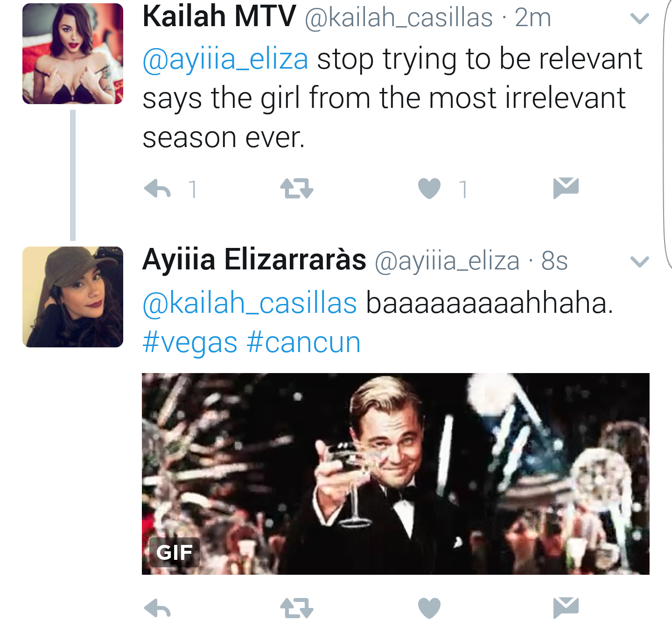Open options chevron on Ayiiia Elizarraràs's tweet

click(x=639, y=261)
